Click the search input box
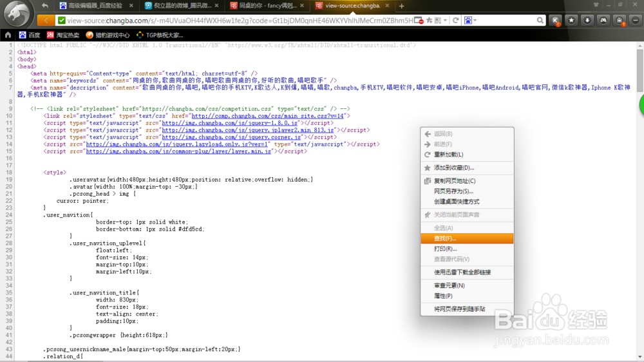 click(506, 20)
